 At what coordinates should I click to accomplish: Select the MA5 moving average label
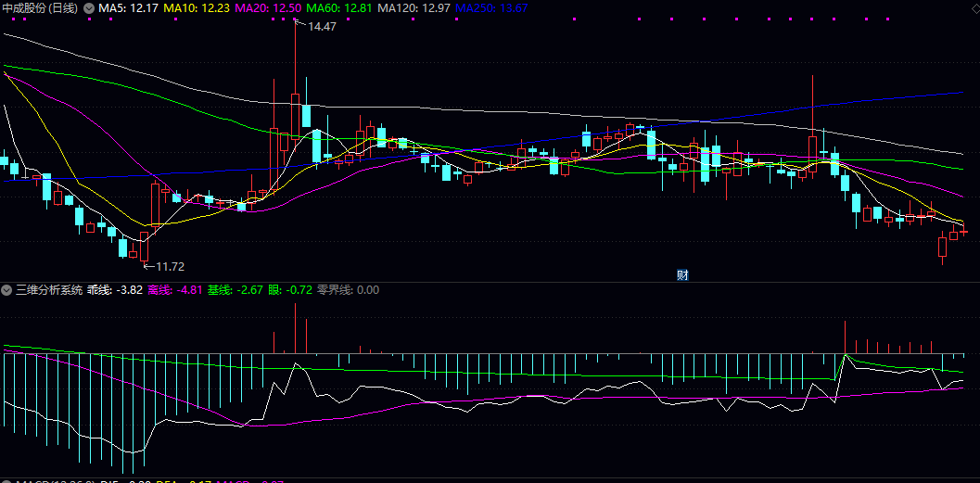pos(128,7)
